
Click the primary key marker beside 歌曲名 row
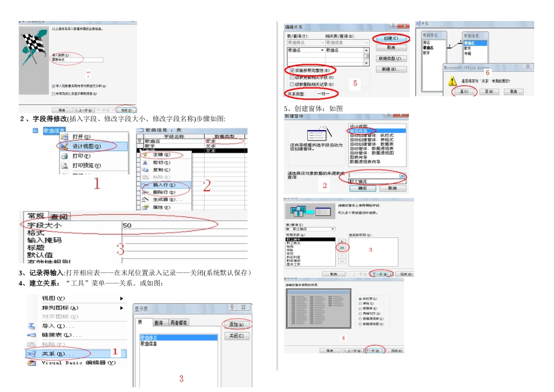[139, 141]
